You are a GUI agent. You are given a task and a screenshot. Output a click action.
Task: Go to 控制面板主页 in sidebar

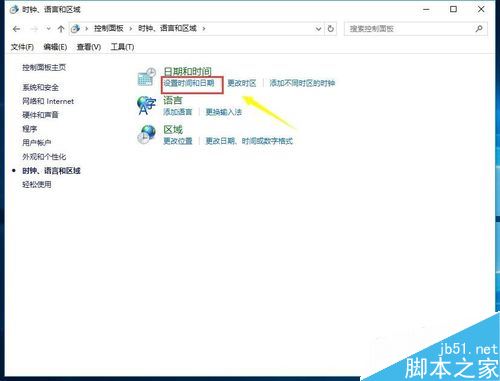44,68
